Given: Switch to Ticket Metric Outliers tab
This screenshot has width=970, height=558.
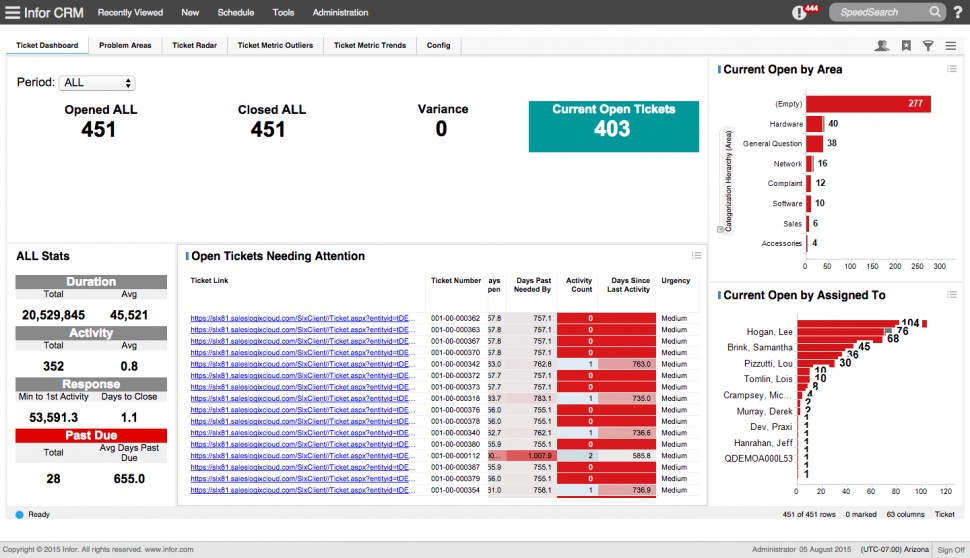Looking at the screenshot, I should (x=275, y=45).
